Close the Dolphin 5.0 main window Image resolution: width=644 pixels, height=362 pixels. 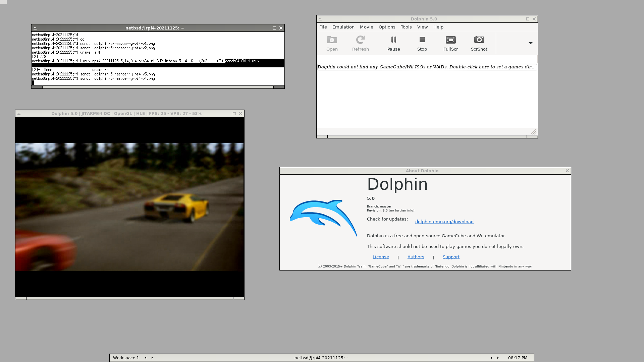coord(534,19)
